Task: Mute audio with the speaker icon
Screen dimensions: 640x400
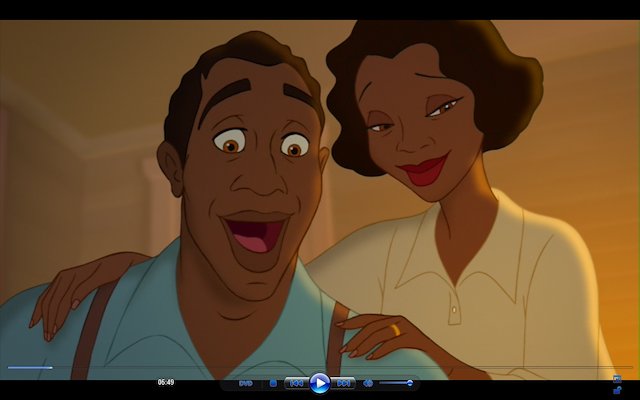Action: [368, 383]
